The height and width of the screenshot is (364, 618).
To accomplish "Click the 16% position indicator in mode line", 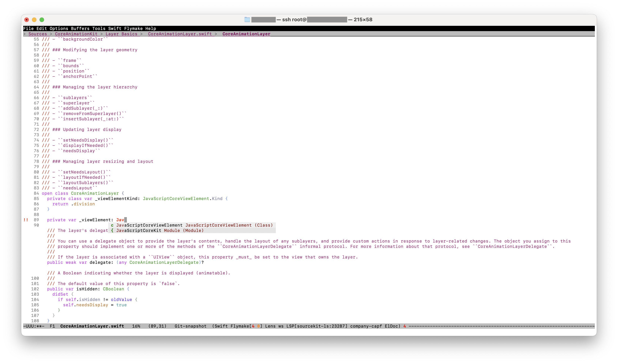I will tap(136, 326).
